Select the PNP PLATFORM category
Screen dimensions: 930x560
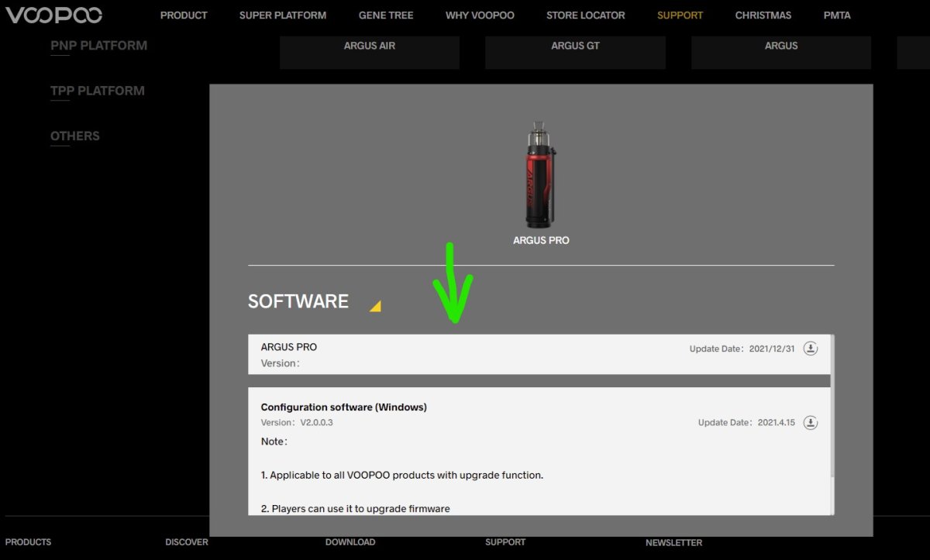(x=98, y=46)
